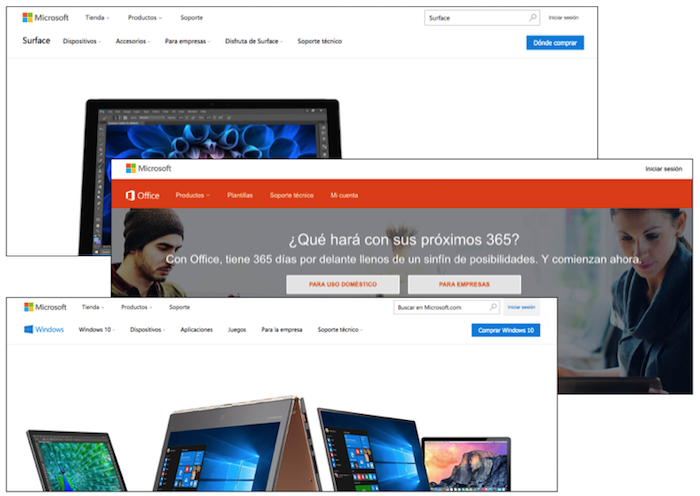
Task: Click Iniciar sesión on the Surface page
Action: pos(563,17)
